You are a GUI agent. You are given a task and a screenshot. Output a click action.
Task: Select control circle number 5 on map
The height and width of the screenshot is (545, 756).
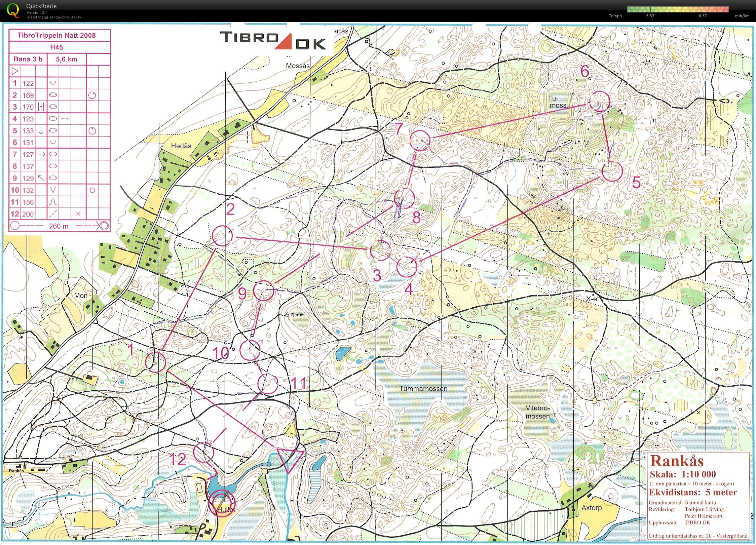coord(612,171)
